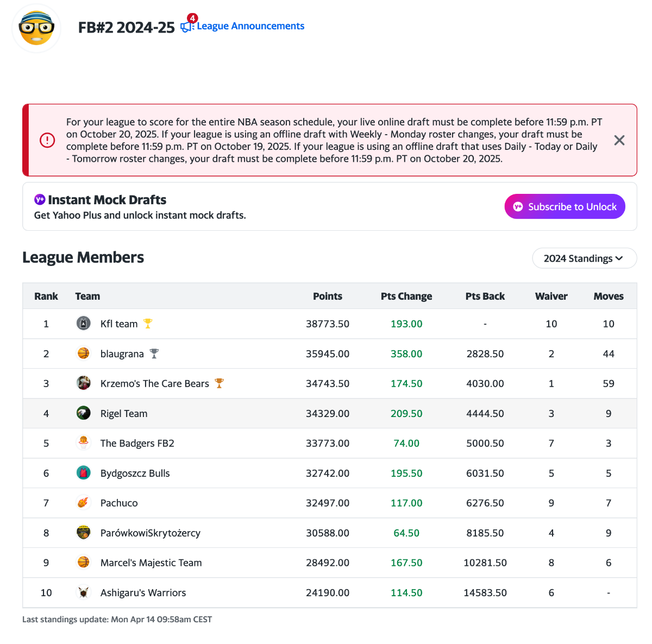
Task: Click the Bydgoszcz Bulls team avatar
Action: tap(83, 473)
